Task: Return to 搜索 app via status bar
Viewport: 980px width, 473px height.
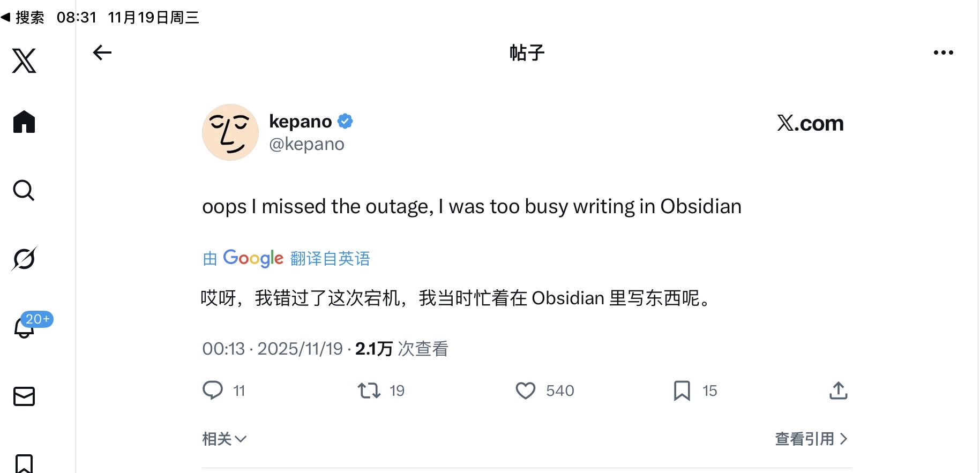Action: (x=23, y=17)
